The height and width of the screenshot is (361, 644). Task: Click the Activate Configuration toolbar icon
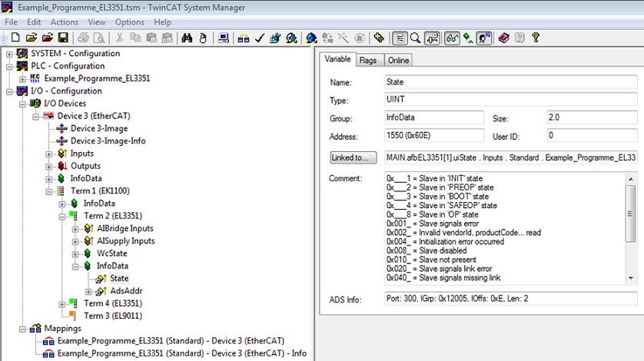click(275, 38)
